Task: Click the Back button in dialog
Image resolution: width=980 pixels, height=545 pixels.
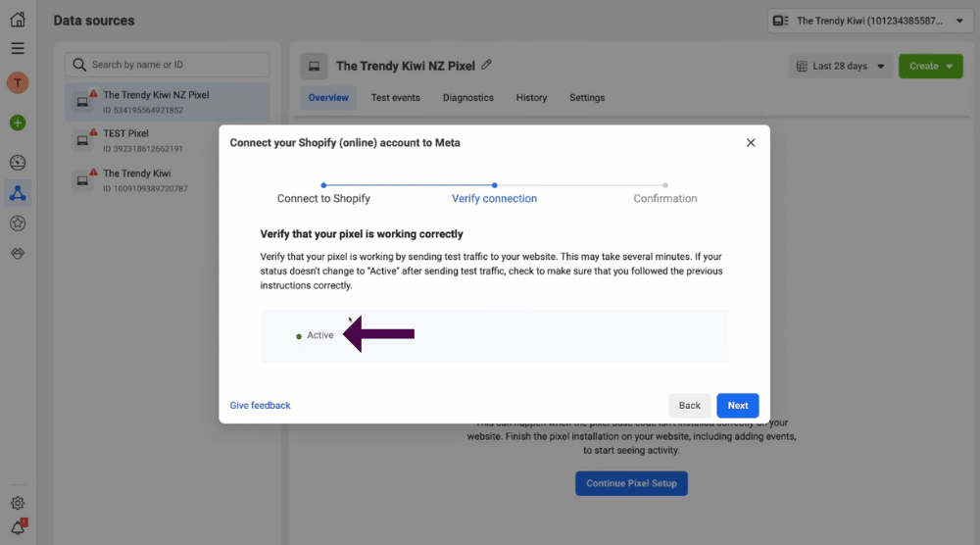Action: (x=689, y=406)
